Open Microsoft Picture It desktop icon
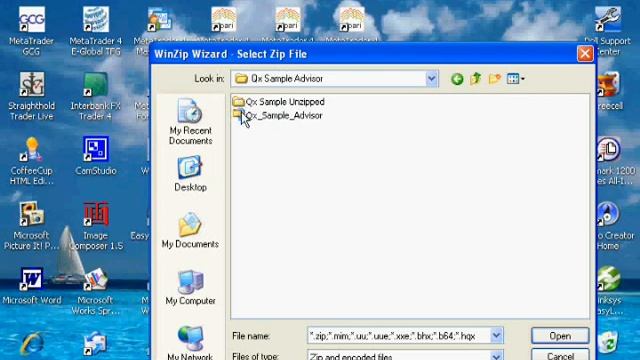 (31, 226)
